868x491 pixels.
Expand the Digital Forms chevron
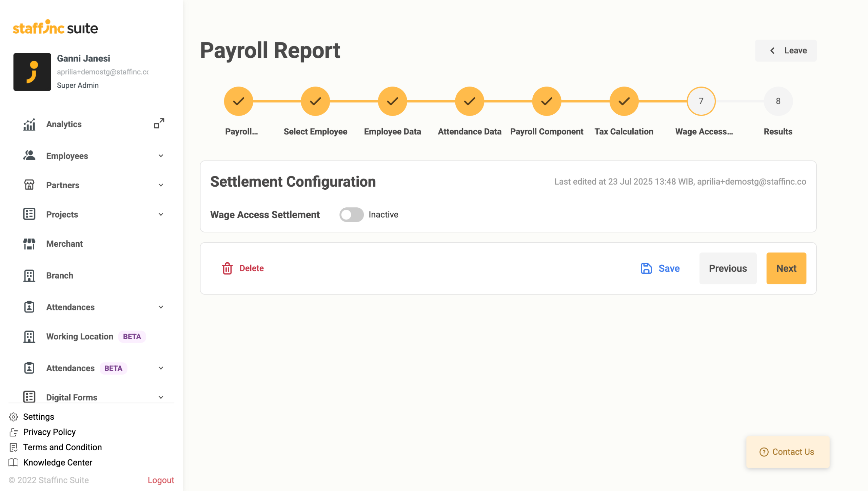[x=161, y=397]
